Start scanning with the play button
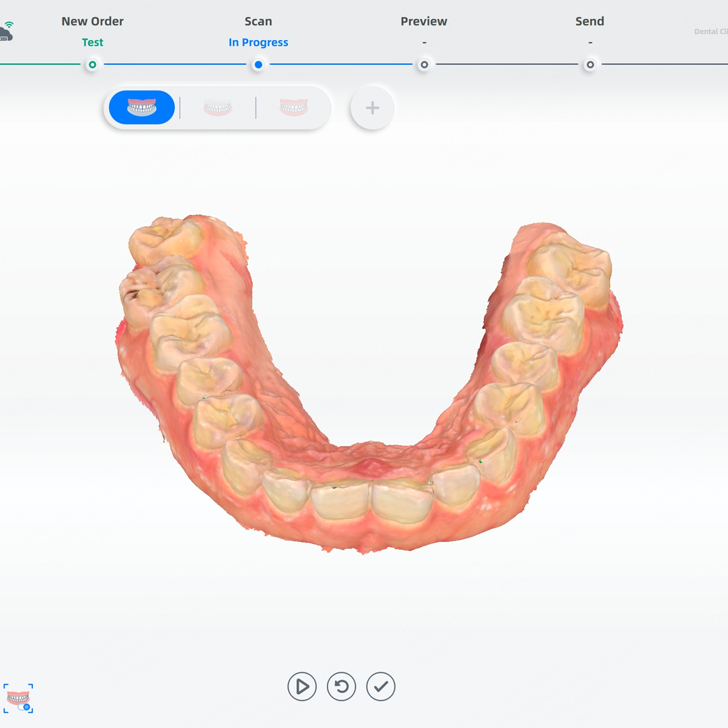728x728 pixels. click(302, 687)
